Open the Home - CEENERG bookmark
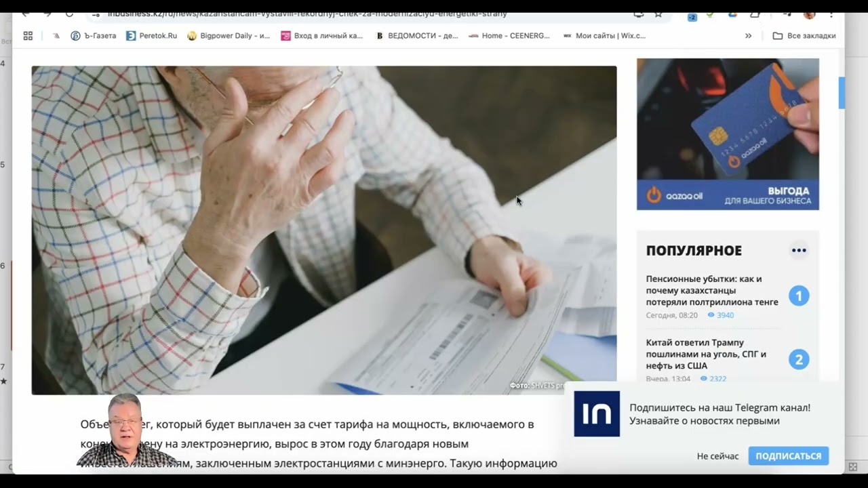The height and width of the screenshot is (488, 868). (509, 36)
